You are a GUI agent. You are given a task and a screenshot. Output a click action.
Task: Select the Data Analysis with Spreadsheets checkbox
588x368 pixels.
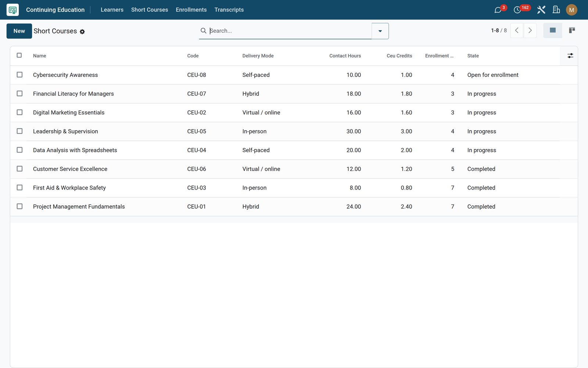point(19,150)
